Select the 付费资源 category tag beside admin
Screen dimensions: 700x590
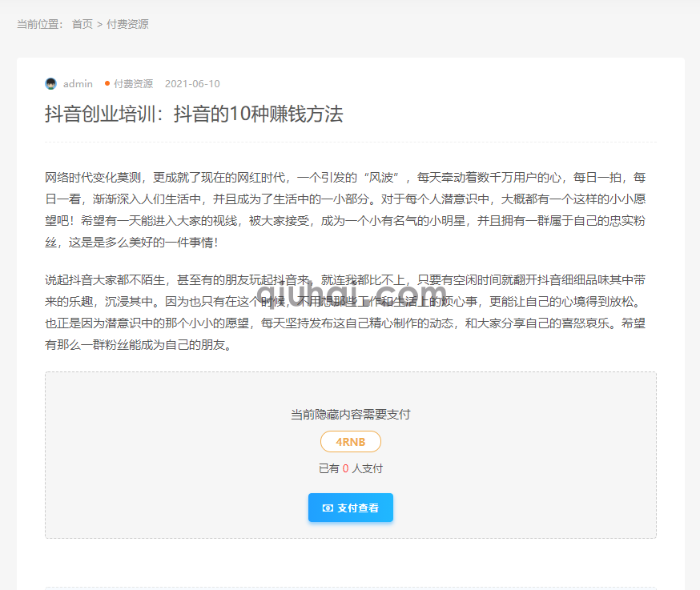[133, 84]
